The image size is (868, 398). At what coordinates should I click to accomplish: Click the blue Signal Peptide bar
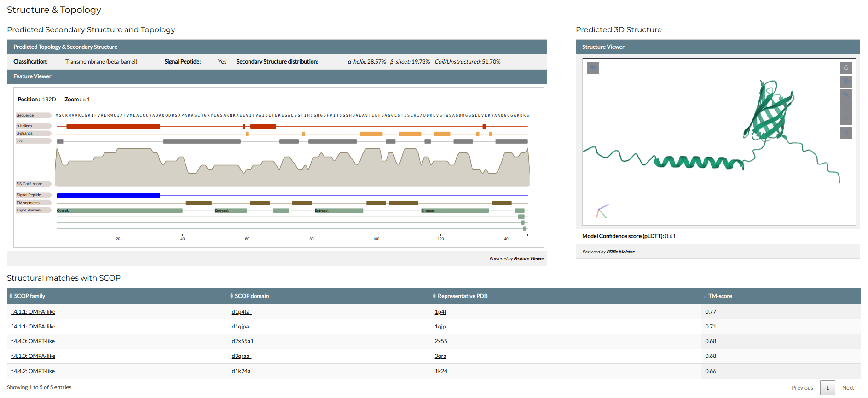click(x=108, y=196)
